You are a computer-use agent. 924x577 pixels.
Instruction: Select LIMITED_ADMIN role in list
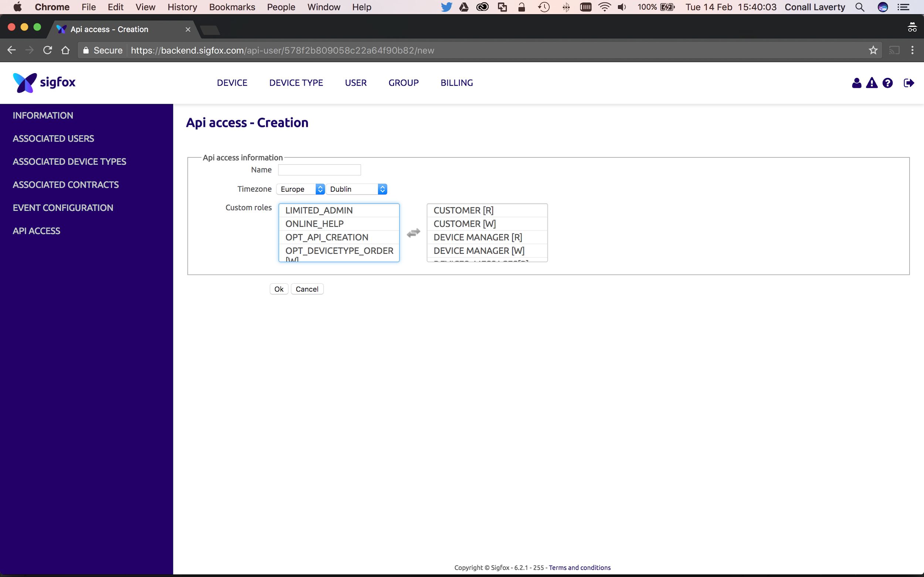(x=339, y=210)
